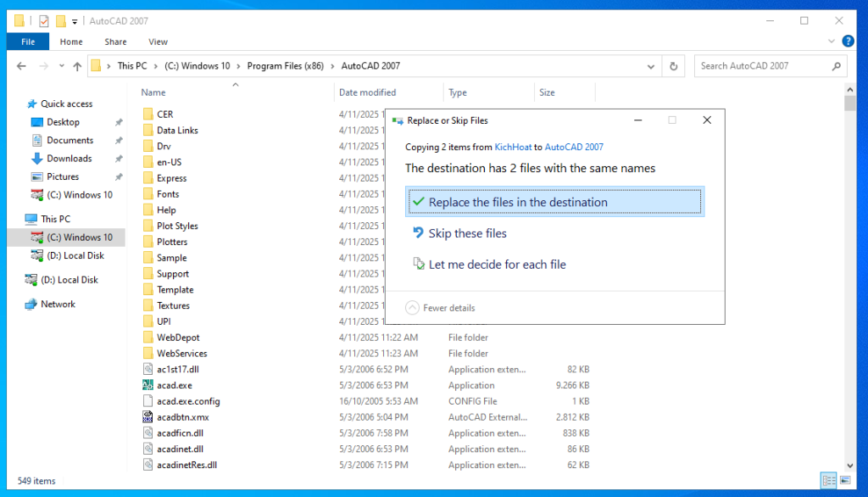868x497 pixels.
Task: Click the KichHoat source folder link
Action: pyautogui.click(x=513, y=147)
